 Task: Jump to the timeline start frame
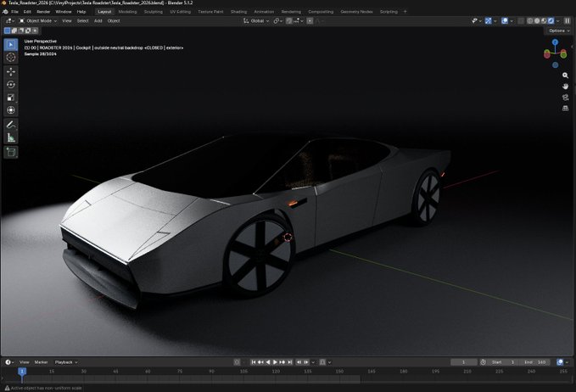tap(253, 362)
